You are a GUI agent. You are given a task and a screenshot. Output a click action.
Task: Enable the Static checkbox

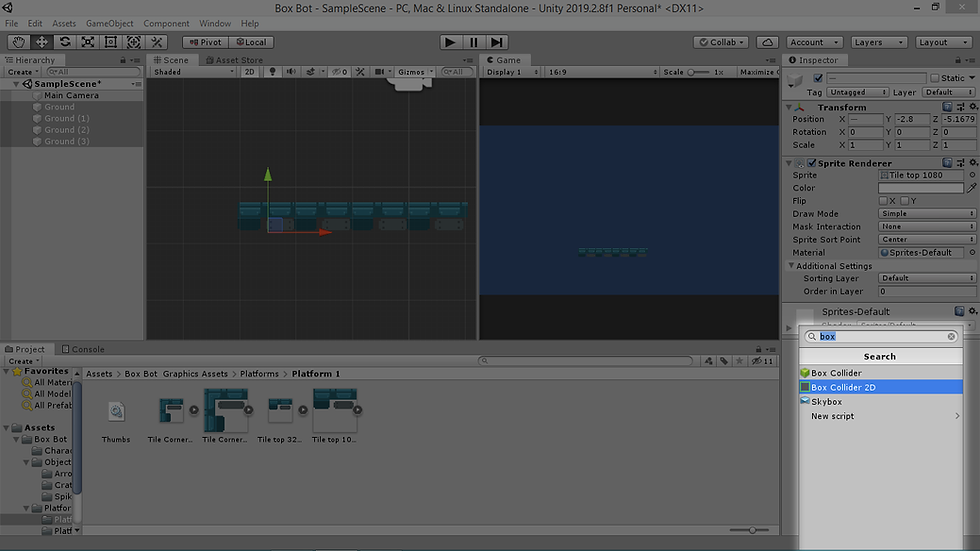click(x=935, y=78)
